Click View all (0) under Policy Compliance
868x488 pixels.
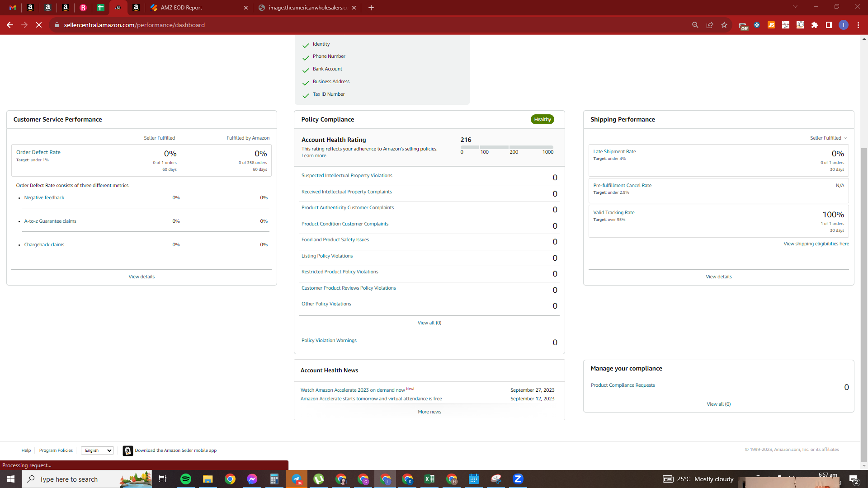tap(429, 323)
